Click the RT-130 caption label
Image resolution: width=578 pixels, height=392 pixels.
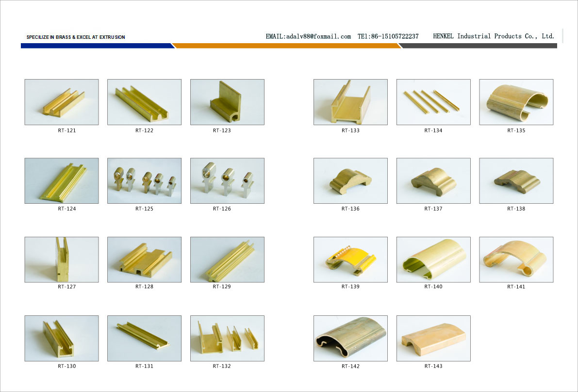tap(66, 366)
